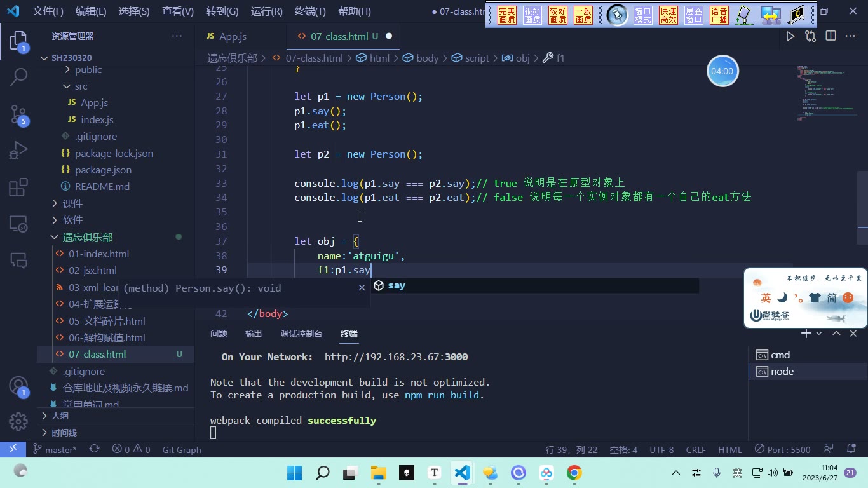Screen dimensions: 868x488
Task: Click Port : 5500 live server button
Action: [782, 449]
